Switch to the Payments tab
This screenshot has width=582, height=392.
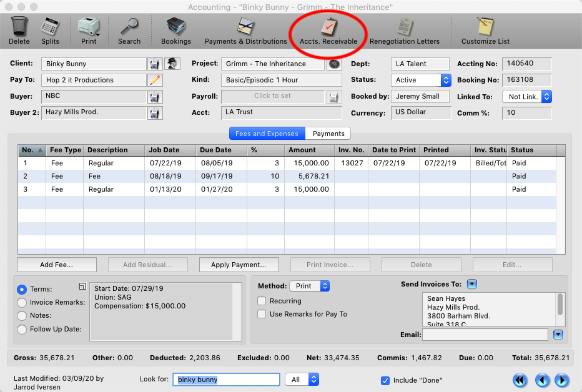pos(328,134)
